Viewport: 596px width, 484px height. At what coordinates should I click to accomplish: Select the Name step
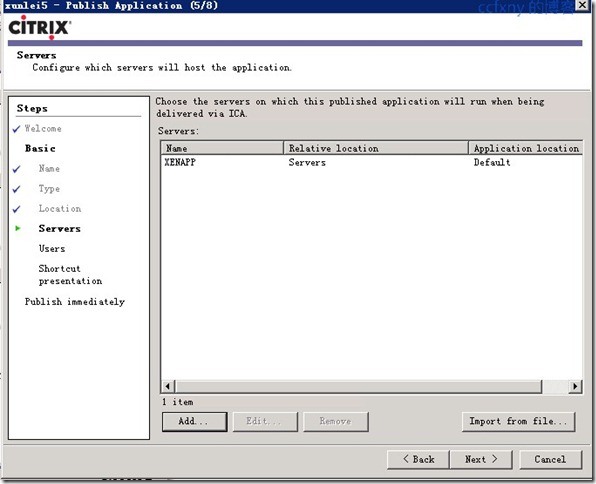[x=49, y=168]
